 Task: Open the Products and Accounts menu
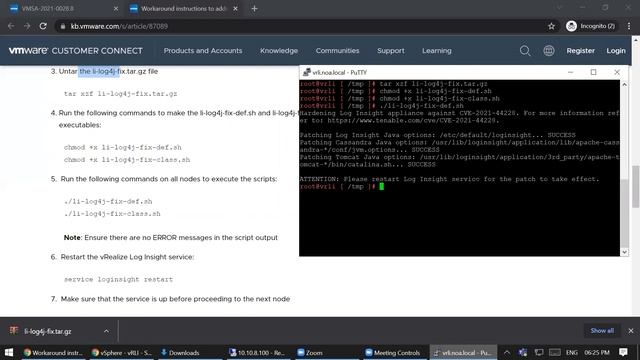point(203,51)
